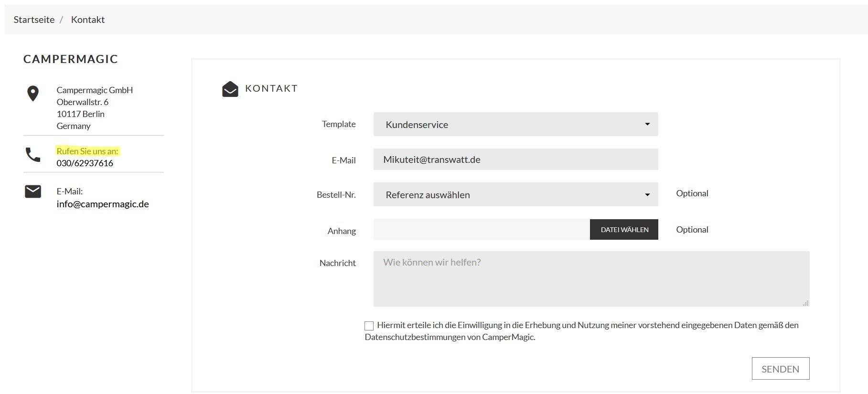868x394 pixels.
Task: Click the Bestell-Nr. dropdown arrow
Action: [x=647, y=195]
